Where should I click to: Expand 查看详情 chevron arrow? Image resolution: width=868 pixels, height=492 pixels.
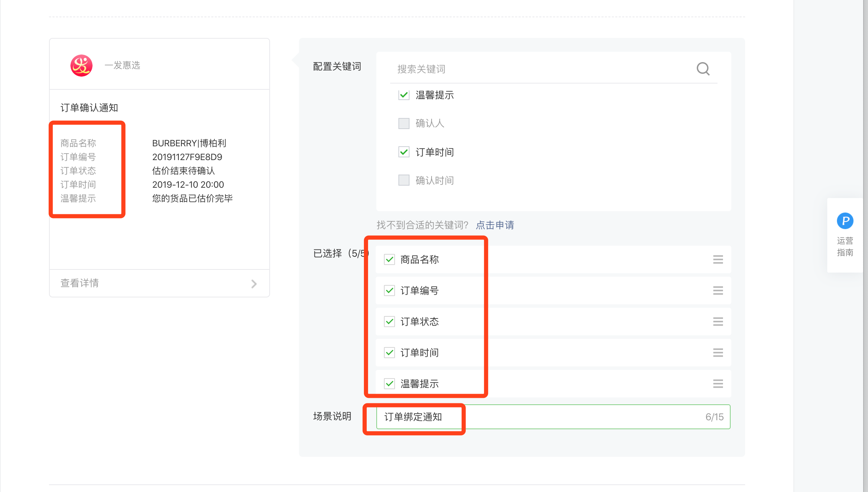click(254, 284)
